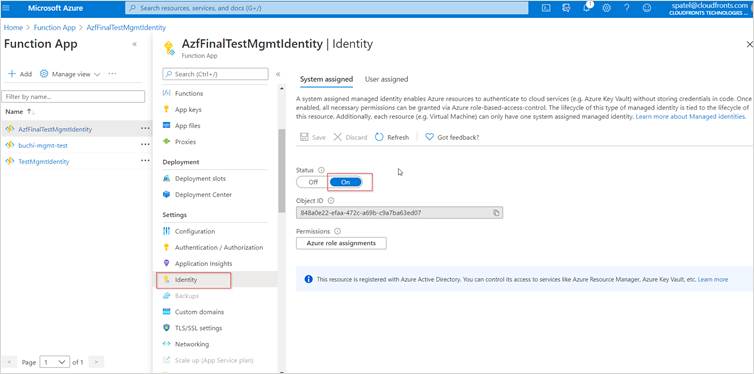Click the Application Insights icon

click(x=167, y=263)
